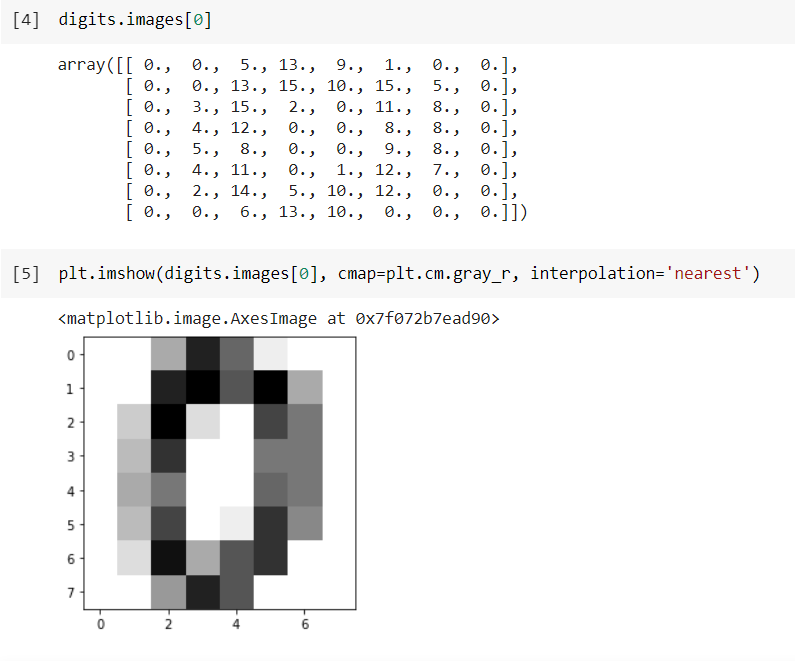Click array row '0., 5., 8., 0., 0., 9., 8., 0.'
This screenshot has height=661, width=795.
point(321,150)
